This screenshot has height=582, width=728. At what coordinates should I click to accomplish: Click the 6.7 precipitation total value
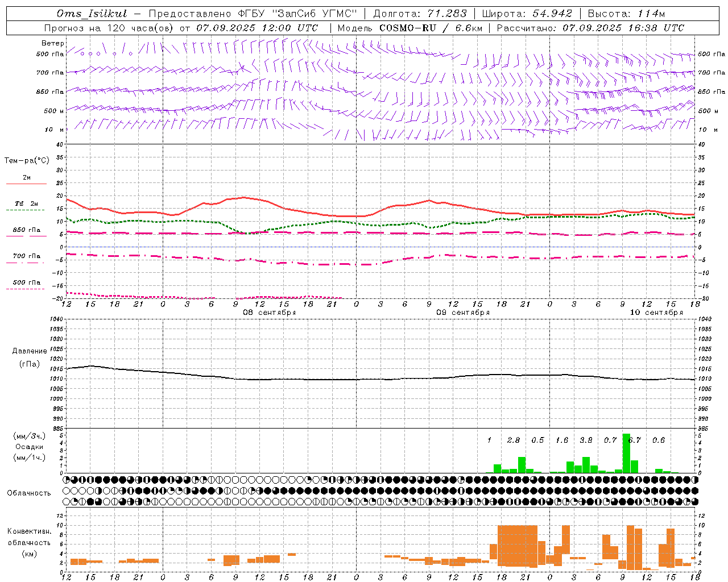point(635,440)
